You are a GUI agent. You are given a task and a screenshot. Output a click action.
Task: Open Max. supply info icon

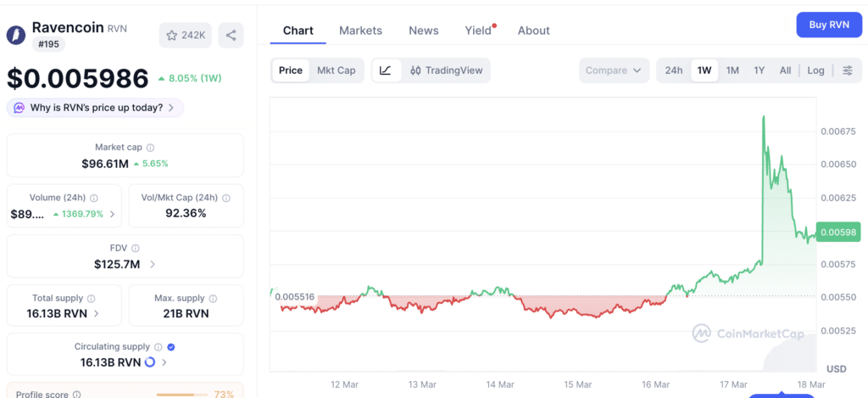click(211, 299)
